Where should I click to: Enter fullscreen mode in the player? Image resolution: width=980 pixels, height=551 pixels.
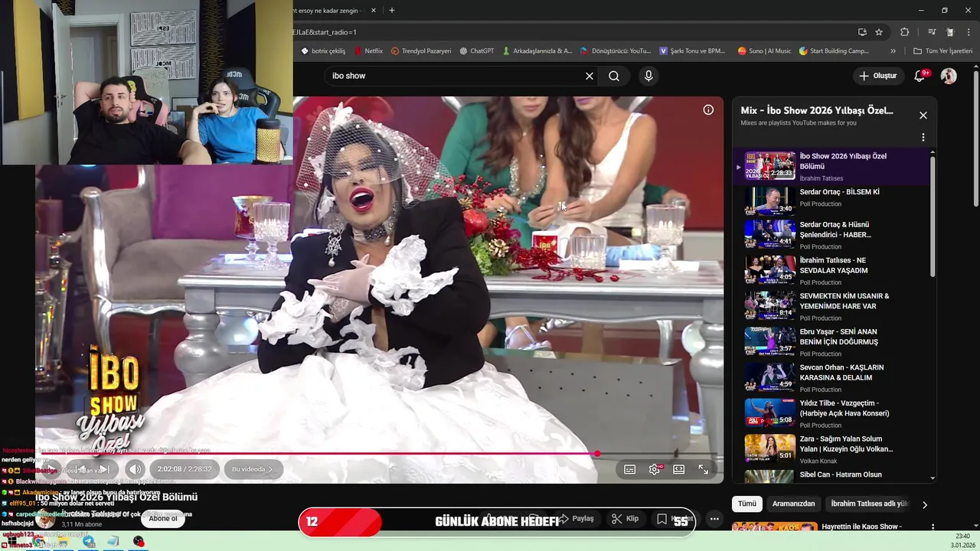[x=703, y=469]
